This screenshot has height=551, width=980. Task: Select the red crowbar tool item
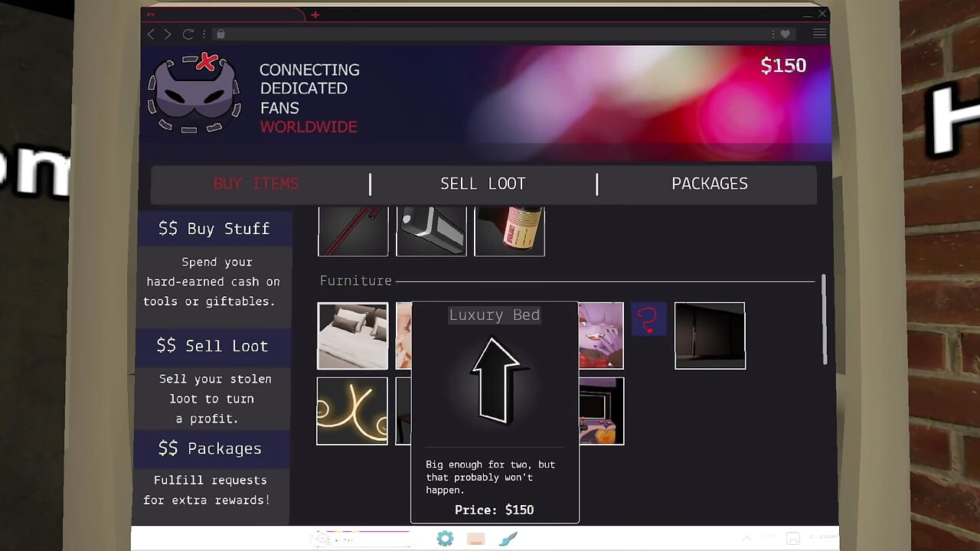(x=353, y=231)
